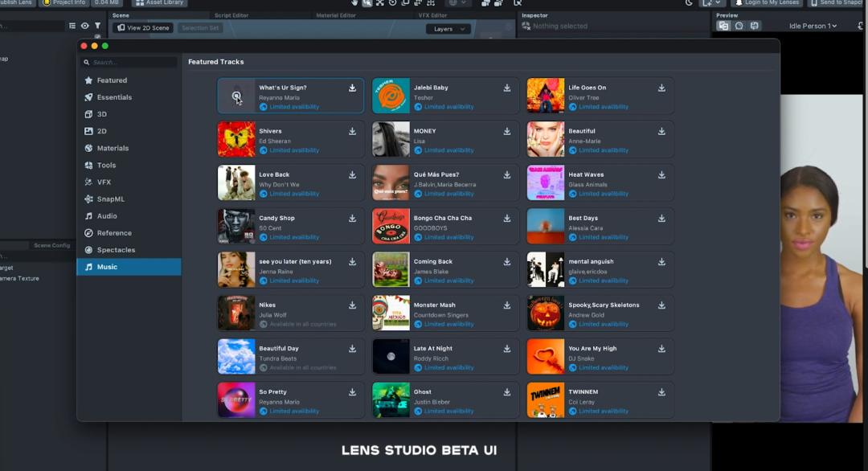Click the filter funnel icon in Objects panel
The height and width of the screenshot is (471, 868).
(97, 26)
